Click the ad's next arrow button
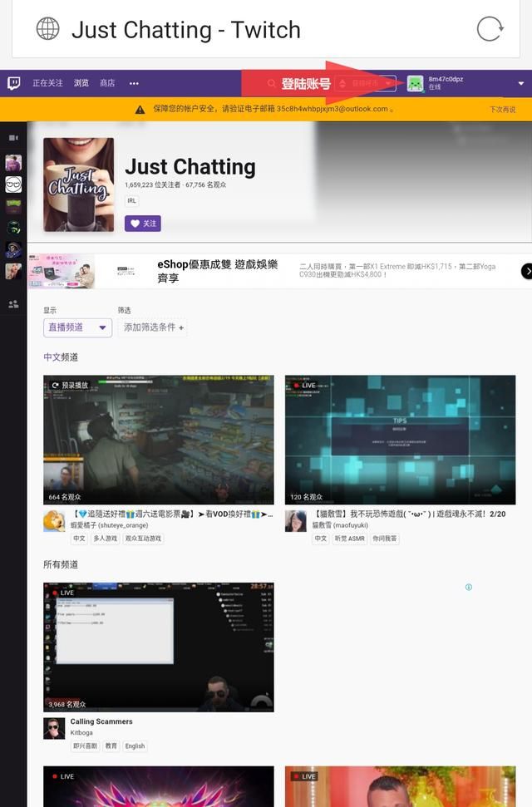 pos(526,271)
